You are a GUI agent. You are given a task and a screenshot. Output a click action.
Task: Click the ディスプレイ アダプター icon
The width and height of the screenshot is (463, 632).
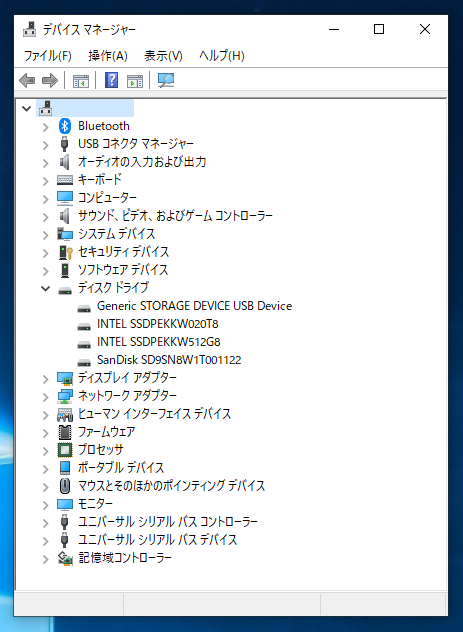(x=65, y=378)
